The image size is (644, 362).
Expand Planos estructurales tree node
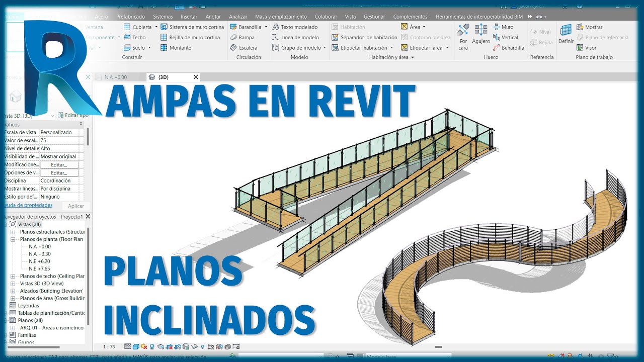[x=13, y=232]
